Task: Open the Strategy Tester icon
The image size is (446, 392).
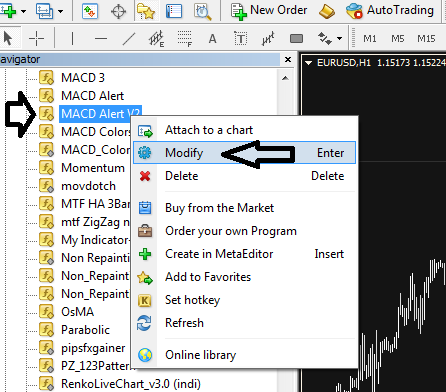Action: 203,11
